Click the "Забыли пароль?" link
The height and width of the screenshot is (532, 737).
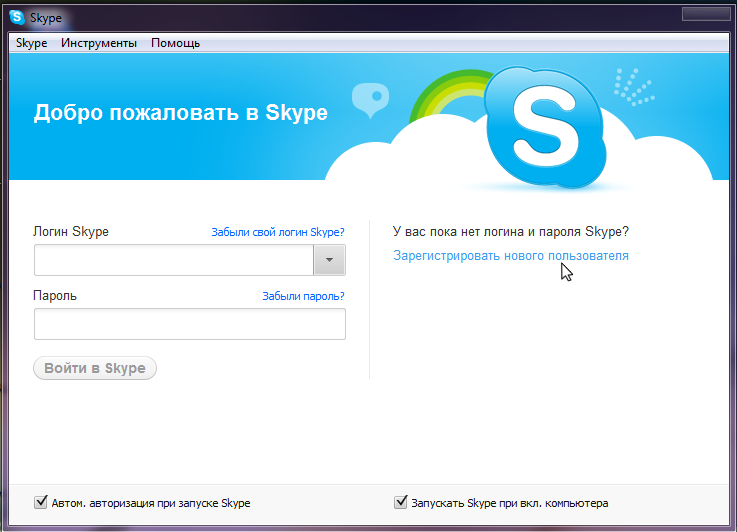coord(303,296)
